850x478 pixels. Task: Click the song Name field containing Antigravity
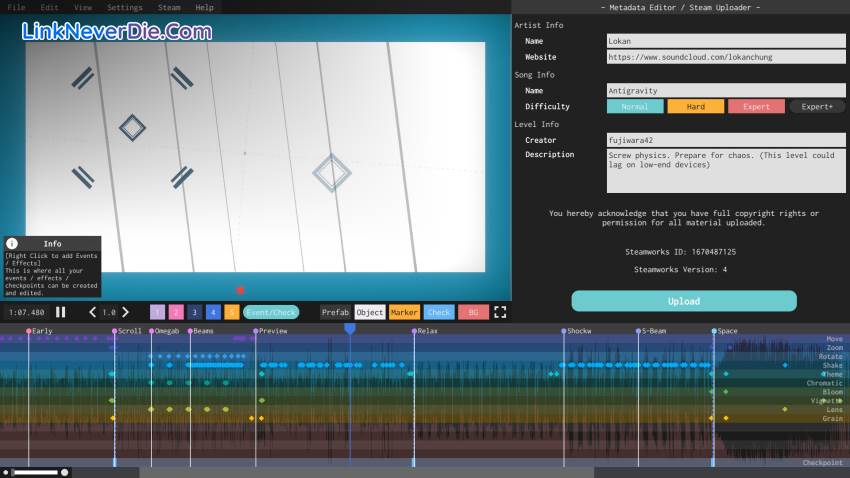tap(726, 91)
